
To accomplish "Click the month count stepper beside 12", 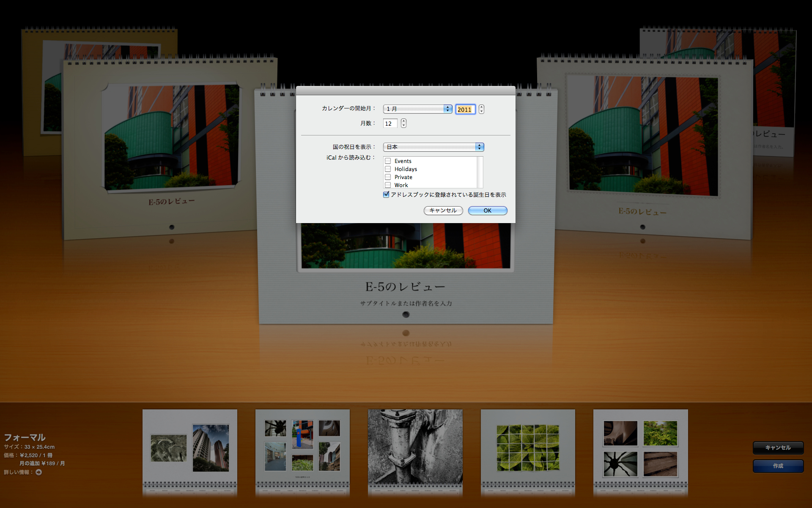I will pyautogui.click(x=403, y=123).
